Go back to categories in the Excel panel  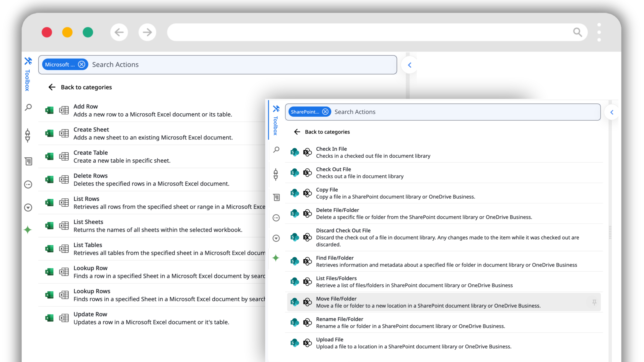click(x=80, y=87)
